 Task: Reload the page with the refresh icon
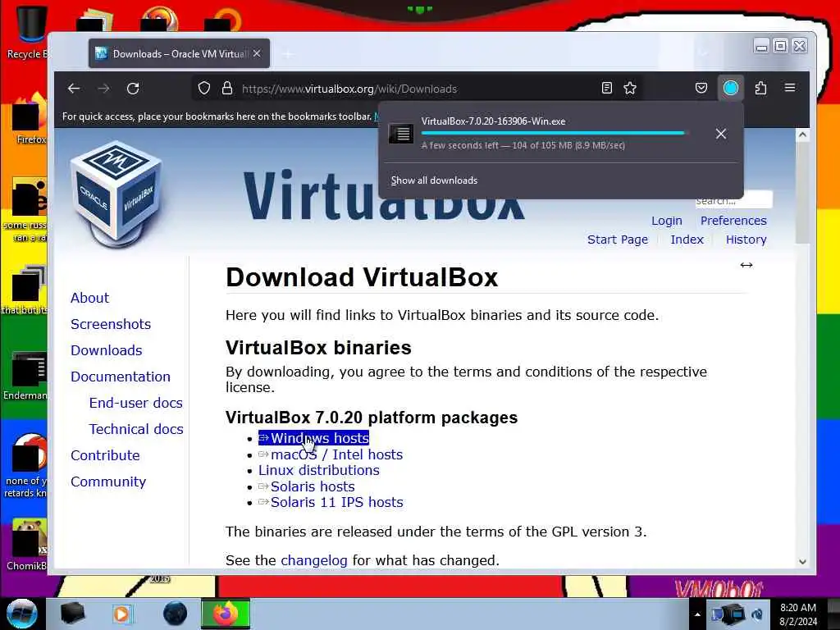point(133,89)
